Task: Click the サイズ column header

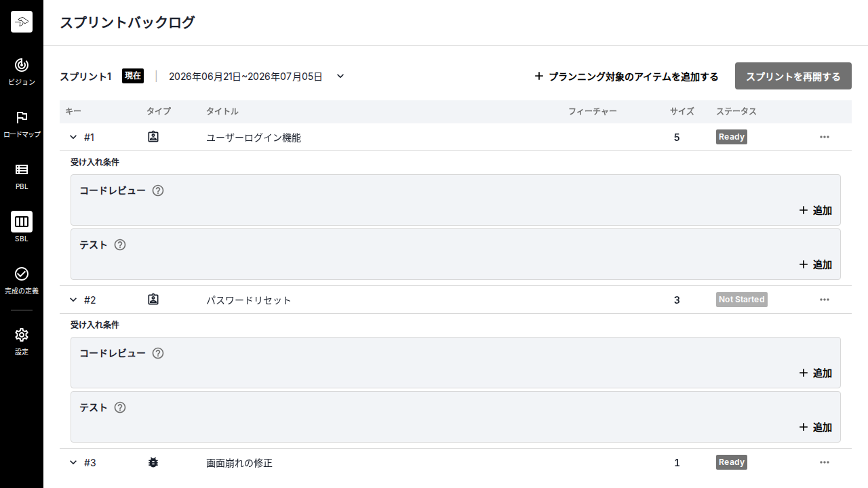Action: tap(682, 111)
